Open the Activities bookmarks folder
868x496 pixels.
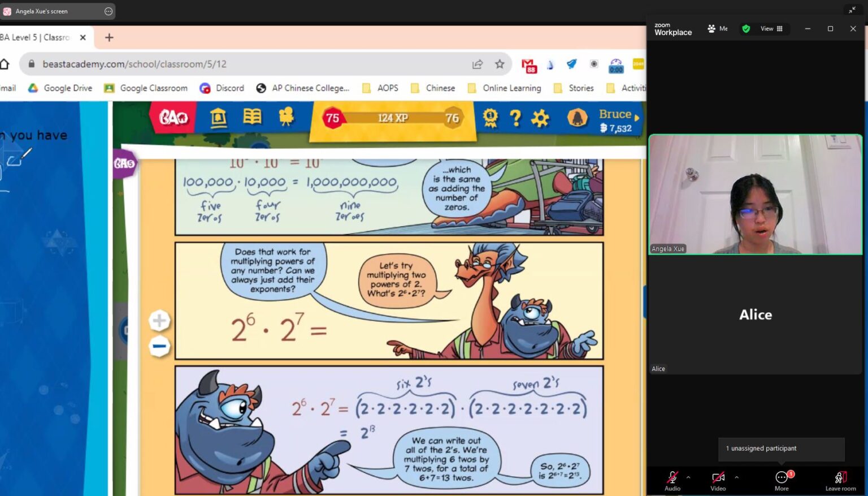[626, 88]
